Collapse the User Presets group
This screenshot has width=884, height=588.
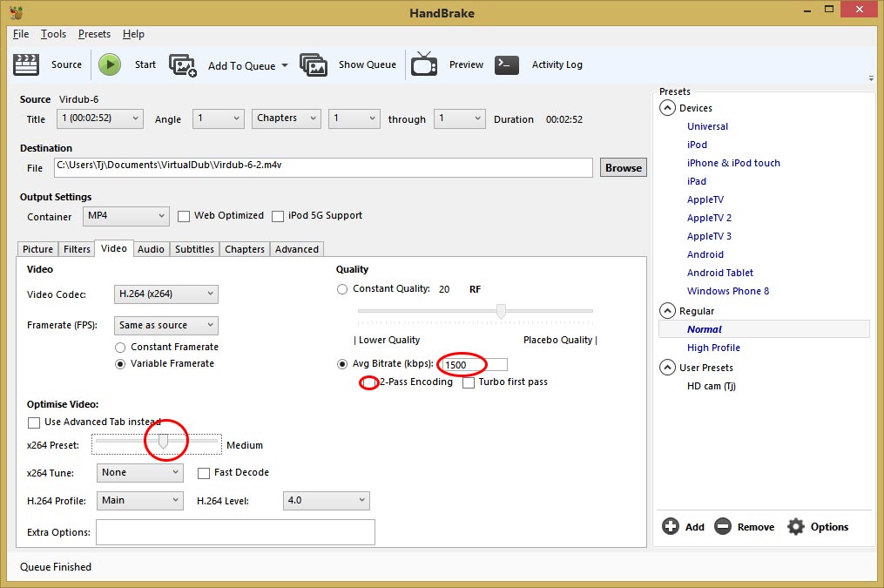(667, 368)
